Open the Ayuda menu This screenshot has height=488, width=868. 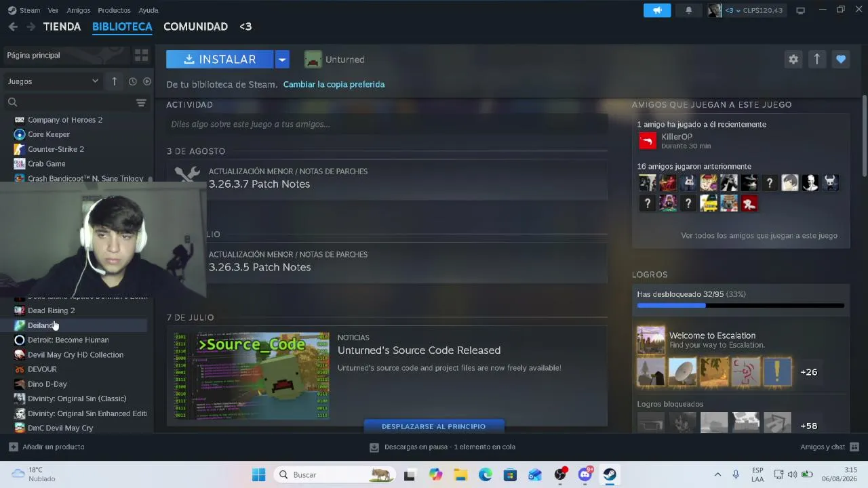pos(149,10)
